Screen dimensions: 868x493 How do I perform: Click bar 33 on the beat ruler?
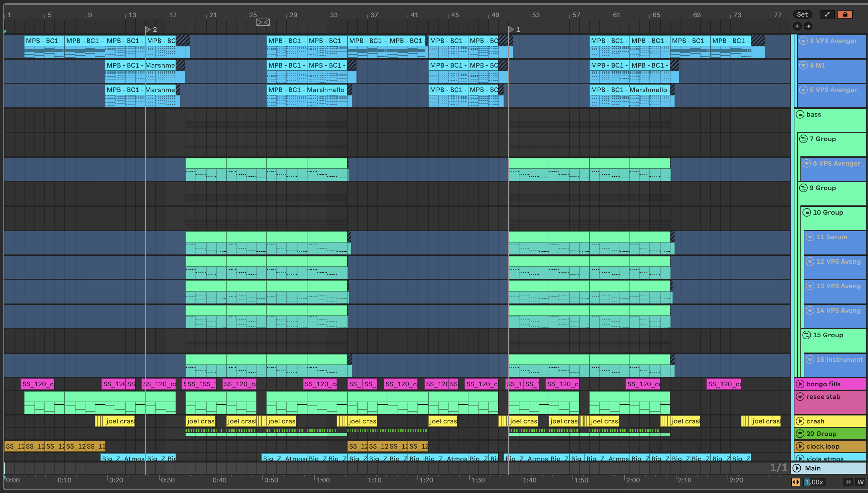click(334, 15)
